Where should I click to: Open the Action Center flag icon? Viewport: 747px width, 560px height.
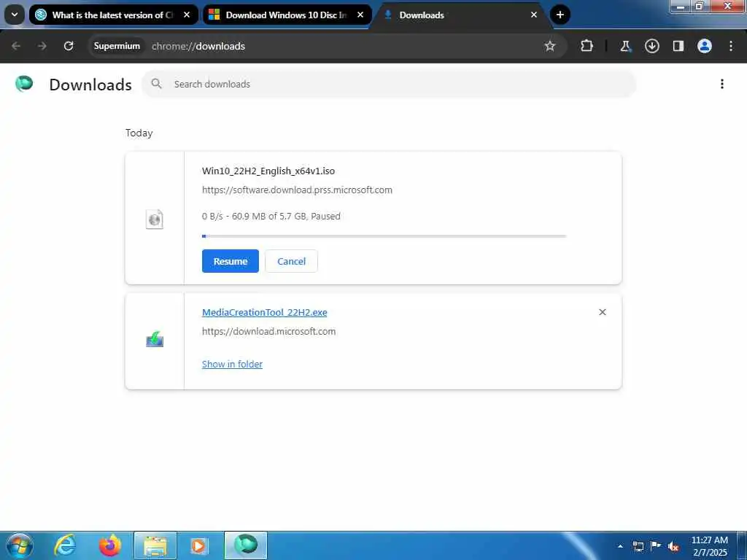[656, 545]
